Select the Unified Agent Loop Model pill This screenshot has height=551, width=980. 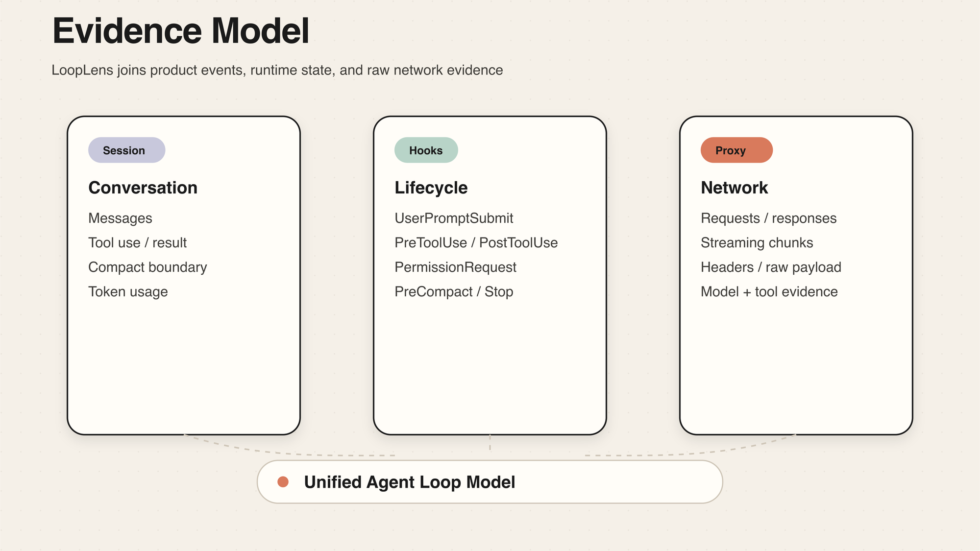pos(490,482)
